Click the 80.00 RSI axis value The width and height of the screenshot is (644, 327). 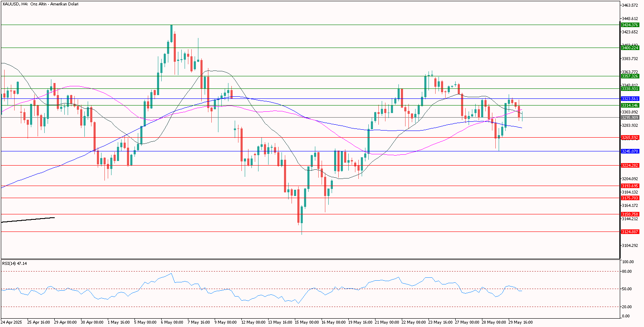tap(628, 271)
